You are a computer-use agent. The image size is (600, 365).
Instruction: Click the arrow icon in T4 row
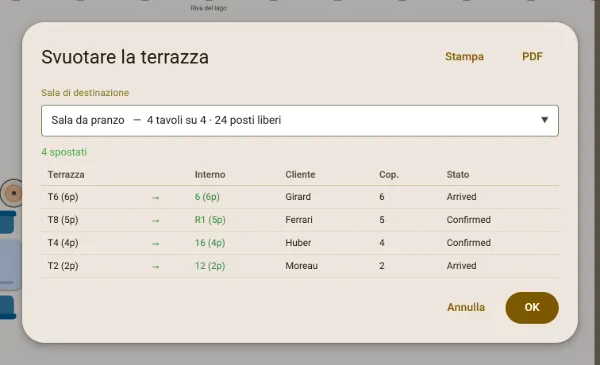155,244
